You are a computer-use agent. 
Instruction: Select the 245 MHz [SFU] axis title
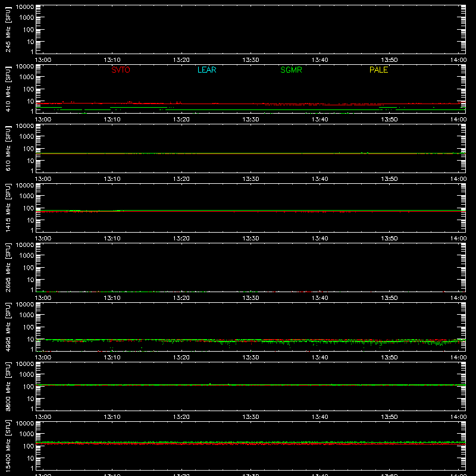pos(8,29)
